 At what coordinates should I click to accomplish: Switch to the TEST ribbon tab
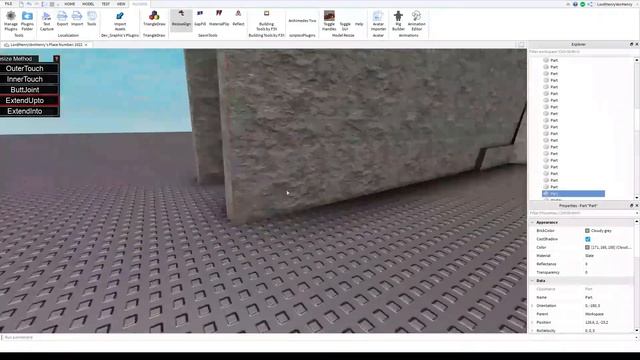click(106, 4)
